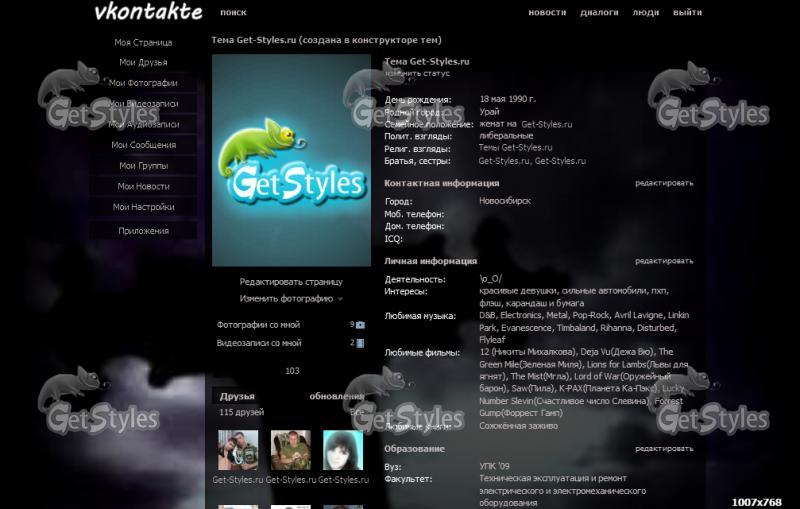Click spouse Get-Styles.ru link after женат на
The width and height of the screenshot is (800, 509).
click(x=546, y=124)
